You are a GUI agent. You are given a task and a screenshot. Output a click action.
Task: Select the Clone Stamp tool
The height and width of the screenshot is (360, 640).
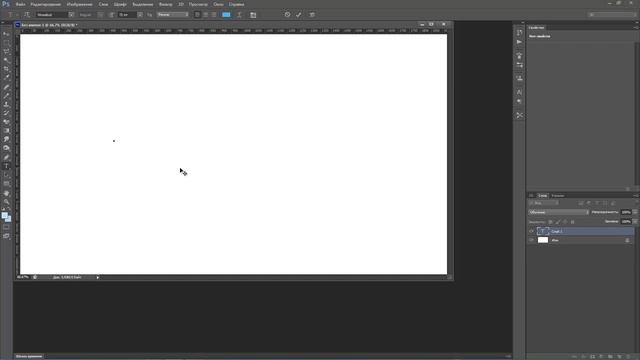(6, 104)
